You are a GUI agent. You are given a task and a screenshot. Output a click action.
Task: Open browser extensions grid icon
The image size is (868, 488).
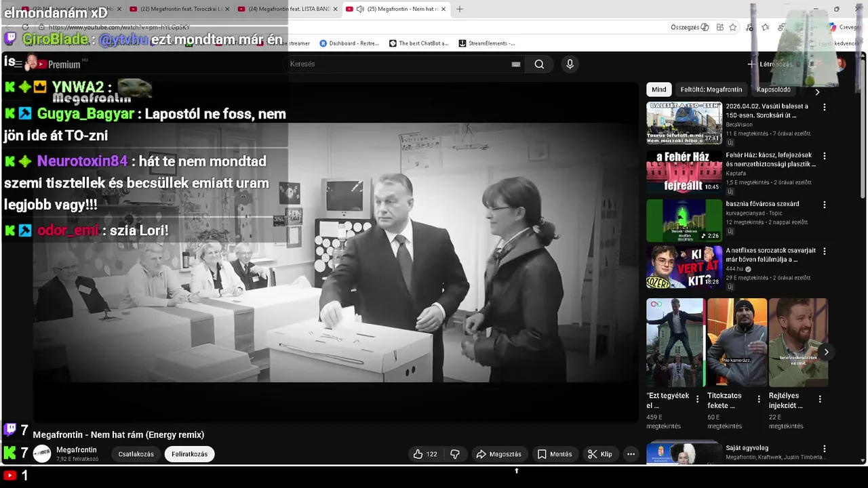coord(719,27)
